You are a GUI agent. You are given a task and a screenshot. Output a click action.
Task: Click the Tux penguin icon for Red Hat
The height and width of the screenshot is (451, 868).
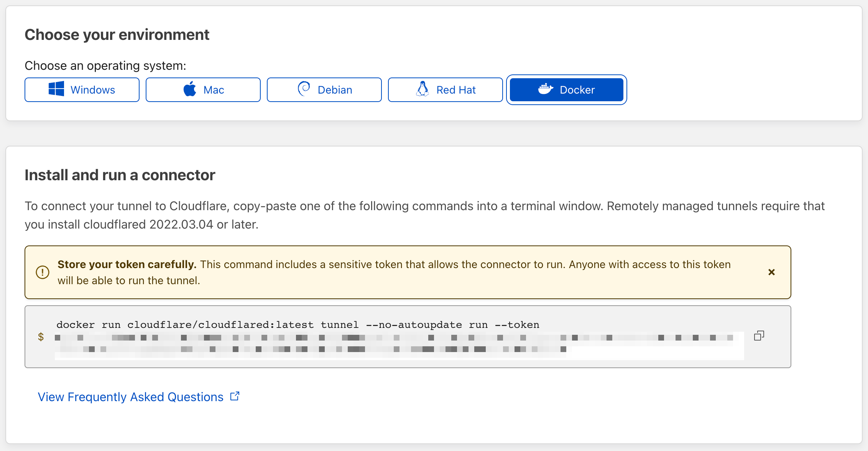pyautogui.click(x=423, y=89)
